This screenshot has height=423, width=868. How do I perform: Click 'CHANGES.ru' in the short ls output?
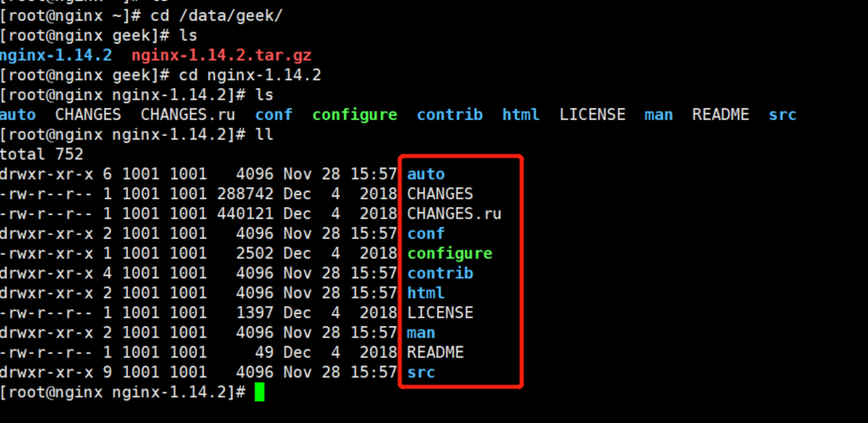(187, 115)
